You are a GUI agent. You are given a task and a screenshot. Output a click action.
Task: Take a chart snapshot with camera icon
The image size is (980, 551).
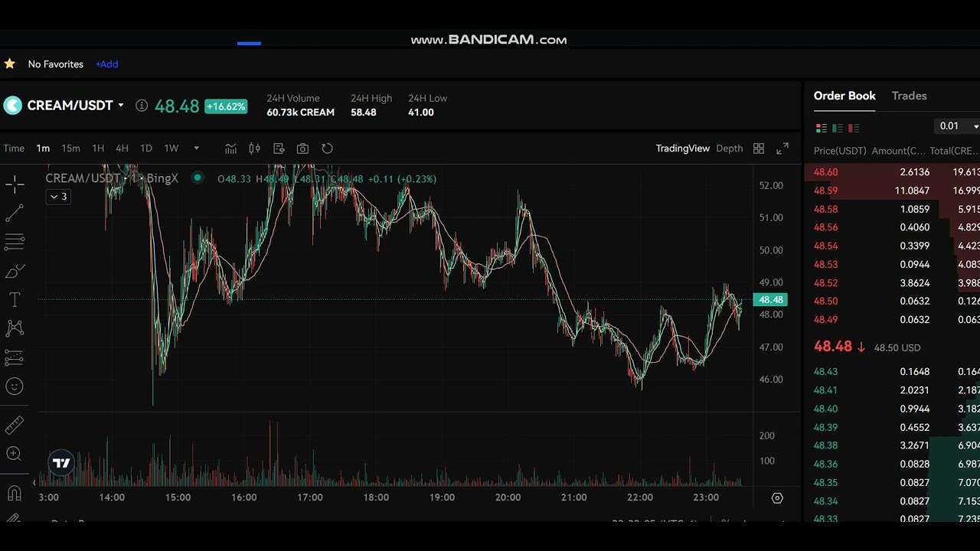point(302,148)
